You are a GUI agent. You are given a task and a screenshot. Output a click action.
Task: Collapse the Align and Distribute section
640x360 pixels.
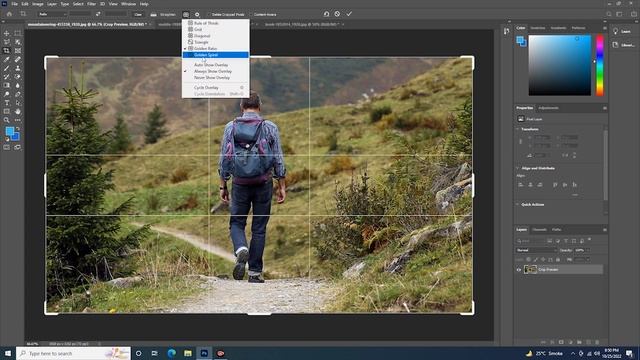518,168
